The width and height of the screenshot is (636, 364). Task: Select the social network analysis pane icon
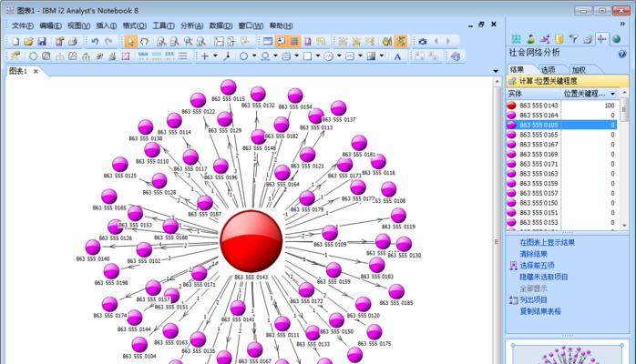tap(602, 39)
